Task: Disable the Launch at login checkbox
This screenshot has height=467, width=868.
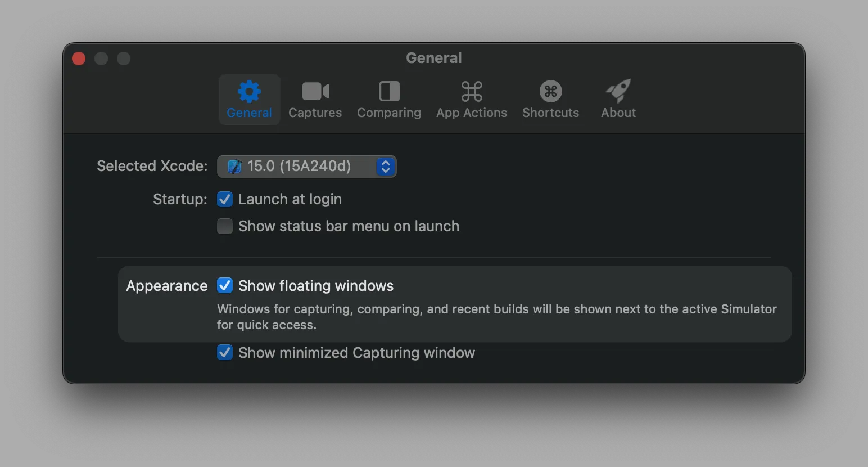Action: [225, 199]
